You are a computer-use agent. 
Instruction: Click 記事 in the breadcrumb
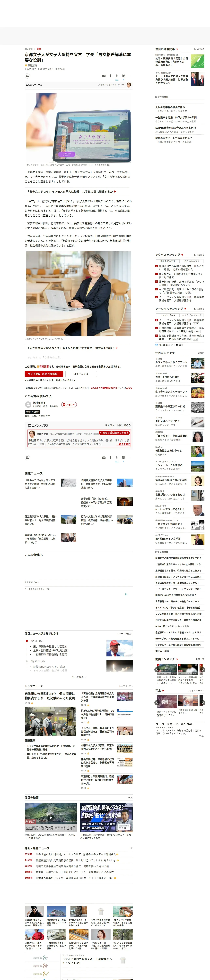(39, 49)
